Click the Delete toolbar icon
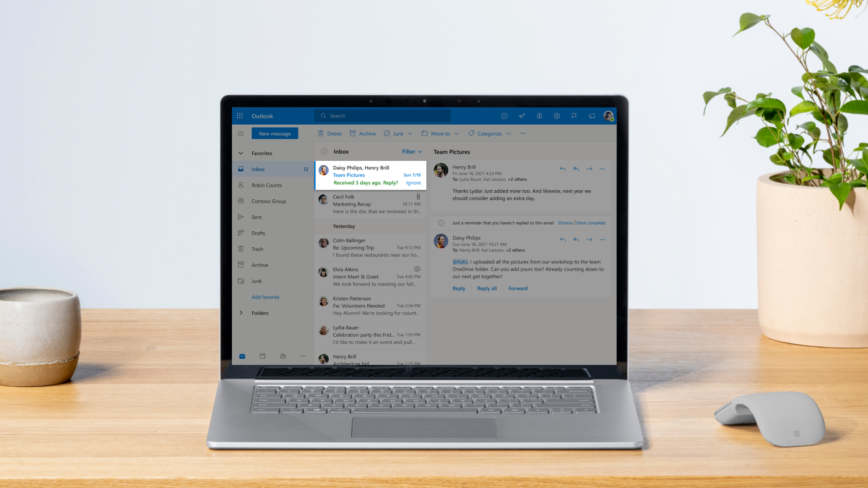This screenshot has width=868, height=488. [330, 133]
